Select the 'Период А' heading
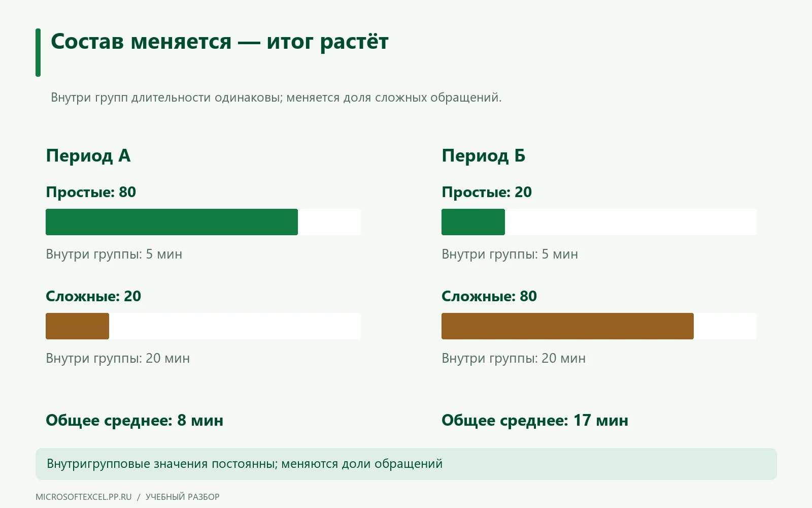This screenshot has width=812, height=508. click(88, 155)
